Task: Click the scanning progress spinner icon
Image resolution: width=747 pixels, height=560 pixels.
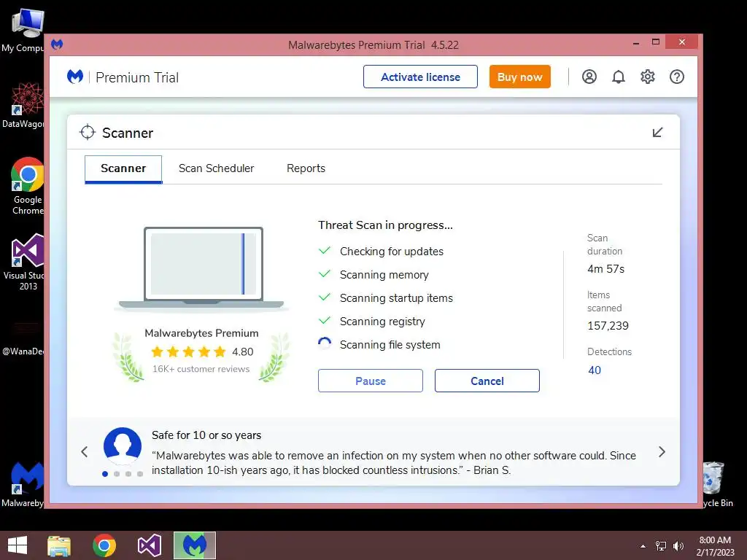Action: (x=325, y=344)
